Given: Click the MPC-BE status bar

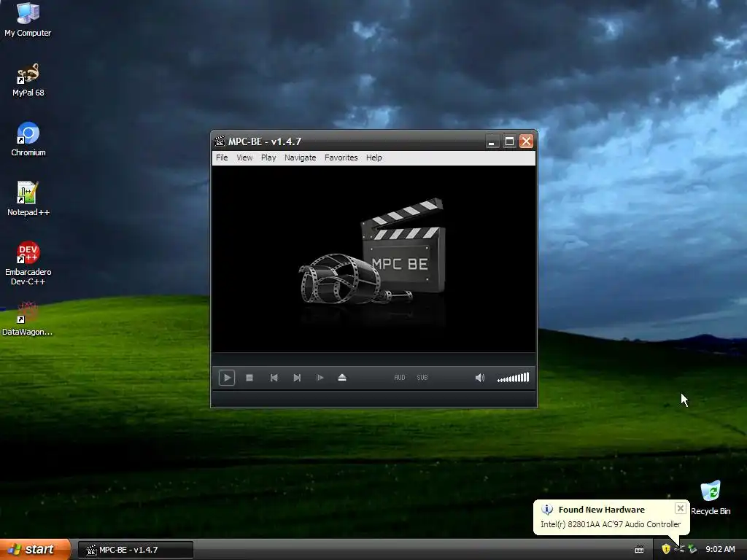Looking at the screenshot, I should pos(374,399).
